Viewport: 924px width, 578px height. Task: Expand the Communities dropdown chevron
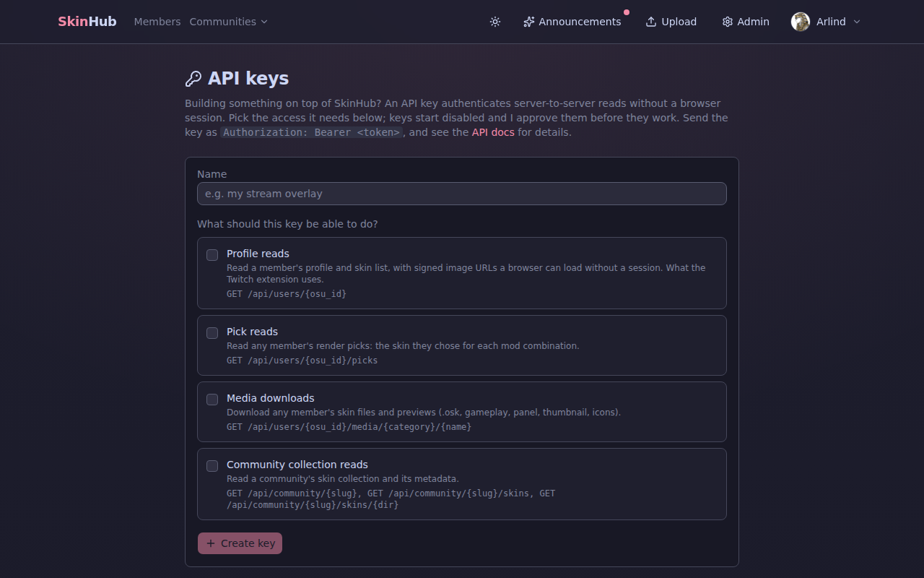[x=264, y=22]
